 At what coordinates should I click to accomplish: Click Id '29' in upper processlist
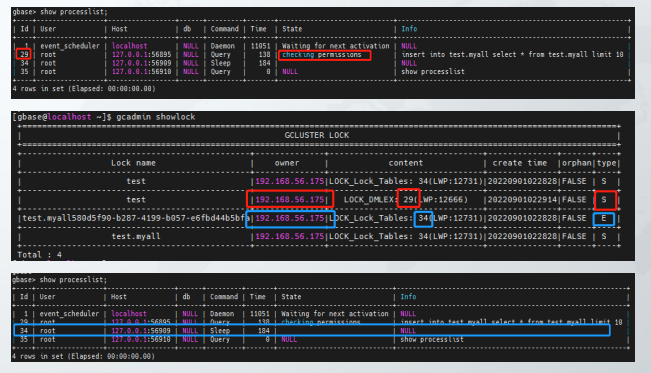(x=24, y=55)
